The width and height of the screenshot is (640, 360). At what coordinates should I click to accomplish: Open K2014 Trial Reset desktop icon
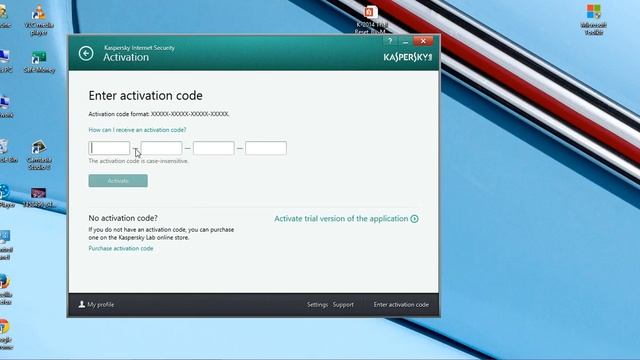tap(370, 20)
